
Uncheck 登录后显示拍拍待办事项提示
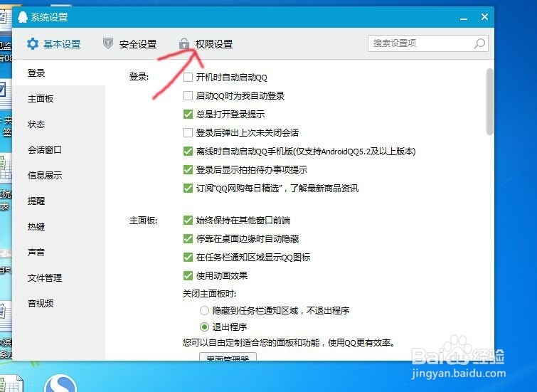click(188, 169)
